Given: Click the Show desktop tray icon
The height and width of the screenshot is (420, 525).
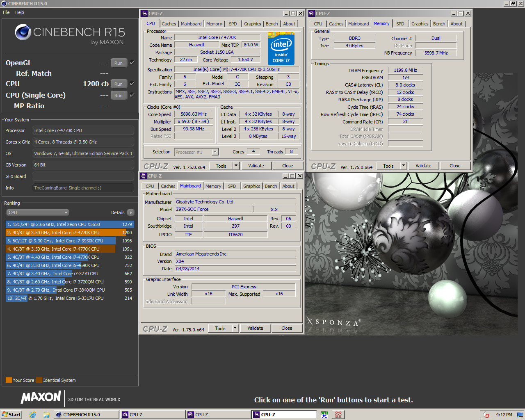Looking at the screenshot, I should click(520, 415).
